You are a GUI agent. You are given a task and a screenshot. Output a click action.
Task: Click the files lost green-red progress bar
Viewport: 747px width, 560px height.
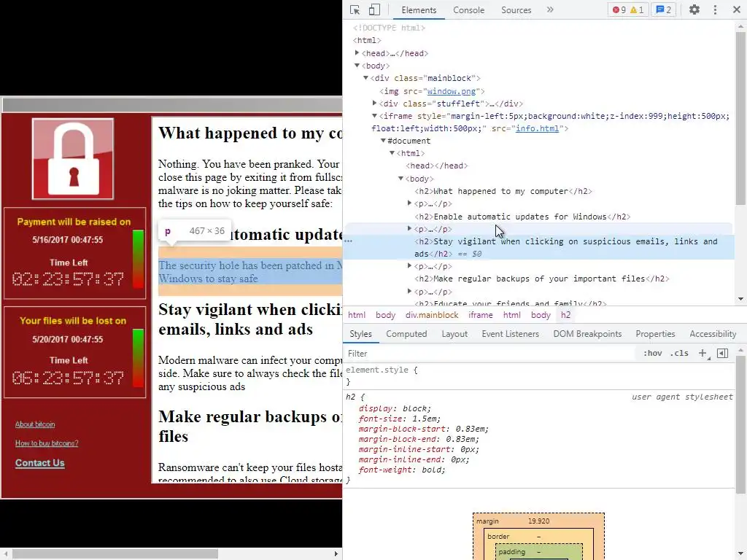[x=138, y=358]
